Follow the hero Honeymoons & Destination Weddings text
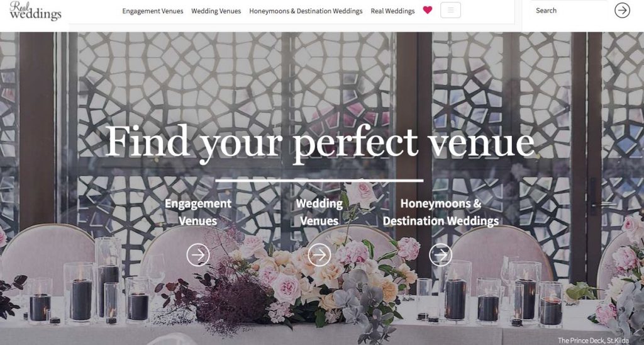Screen dimensions: 644x345 tap(441, 212)
